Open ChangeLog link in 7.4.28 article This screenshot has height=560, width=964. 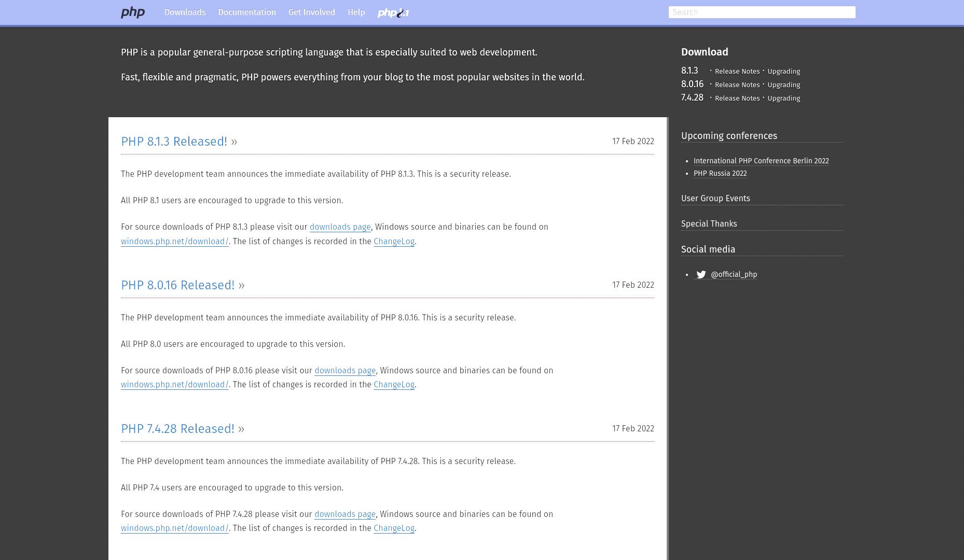coord(394,528)
